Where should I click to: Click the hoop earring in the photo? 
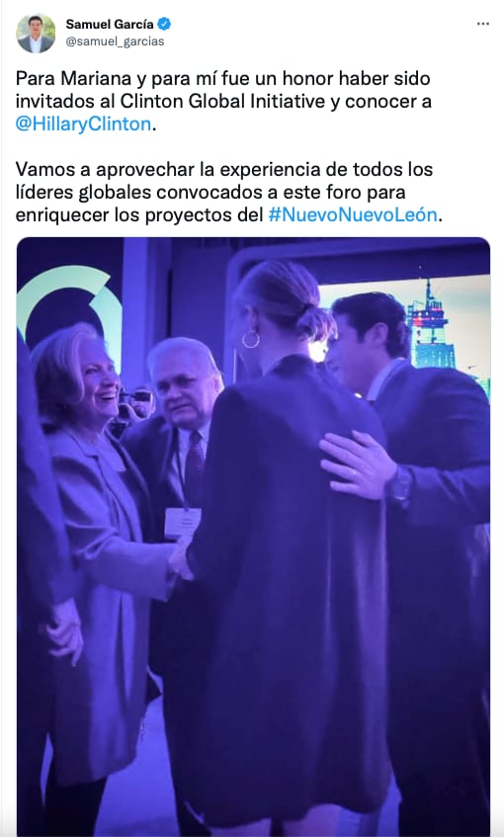click(250, 339)
